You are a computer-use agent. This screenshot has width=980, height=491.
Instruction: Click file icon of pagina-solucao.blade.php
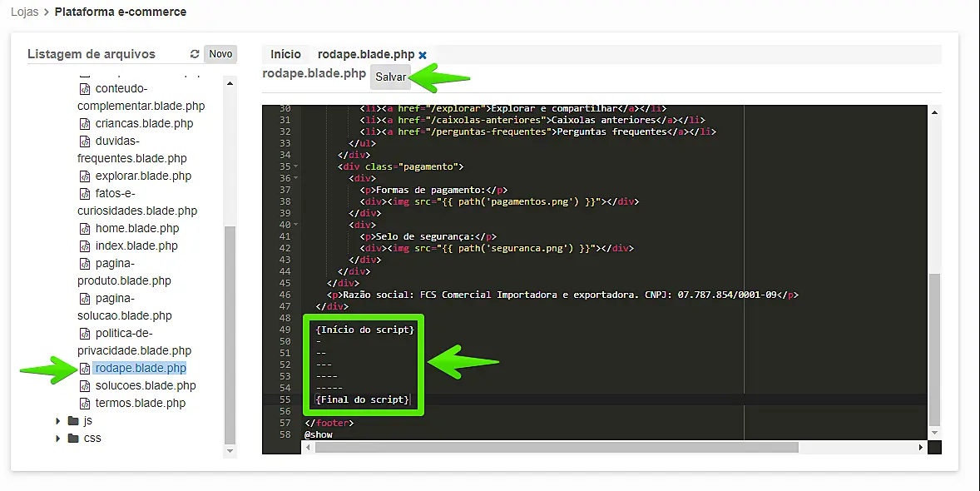84,299
